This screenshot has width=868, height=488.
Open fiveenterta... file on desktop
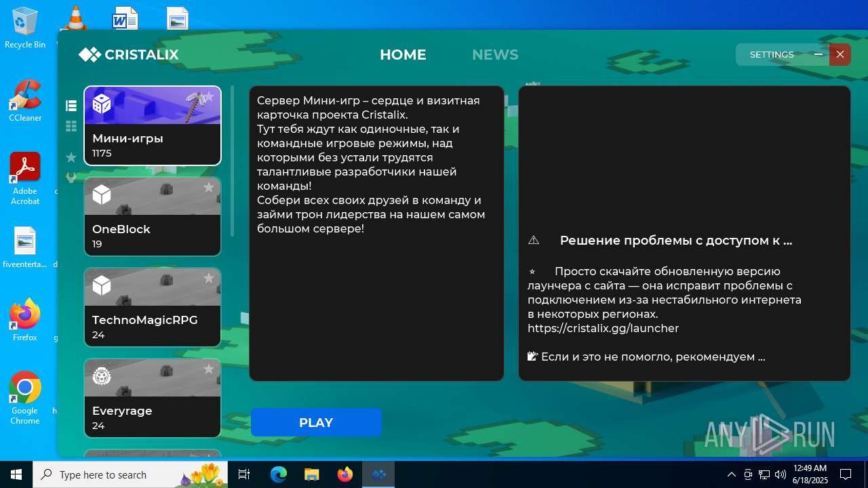tap(25, 248)
